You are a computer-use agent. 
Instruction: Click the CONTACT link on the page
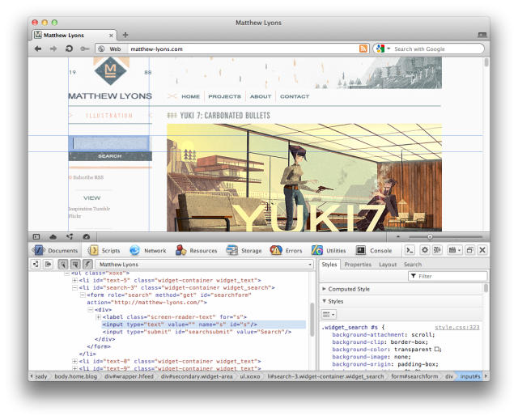click(x=295, y=96)
